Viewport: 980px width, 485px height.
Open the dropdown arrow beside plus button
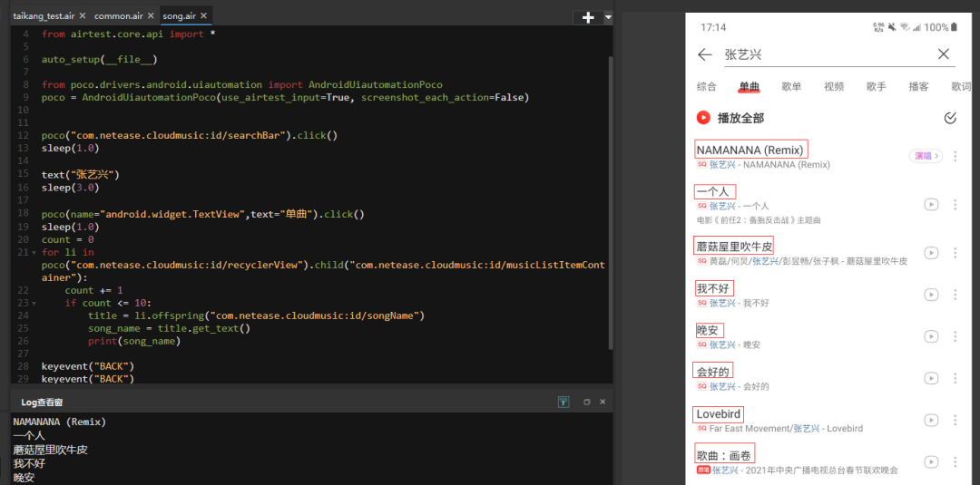click(x=608, y=18)
